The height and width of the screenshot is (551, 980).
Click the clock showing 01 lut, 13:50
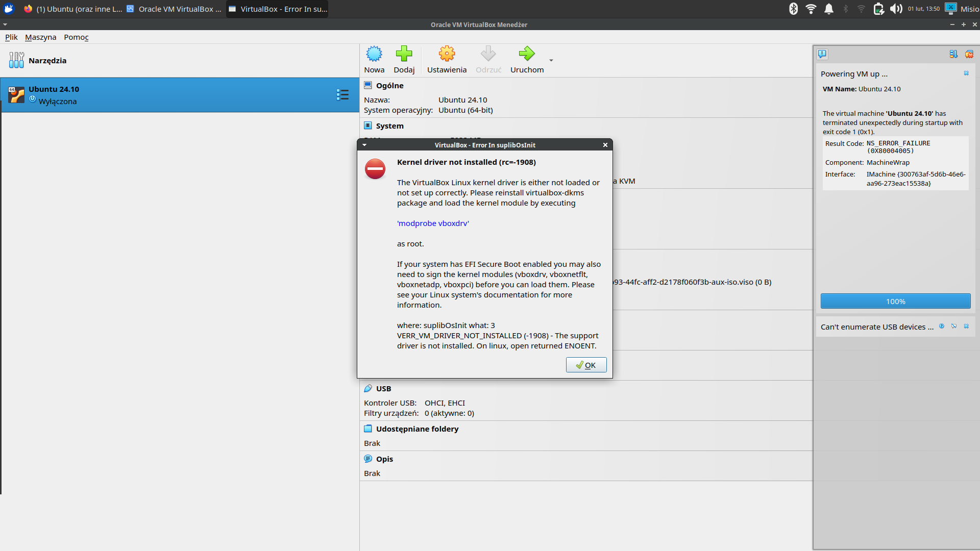(x=923, y=9)
